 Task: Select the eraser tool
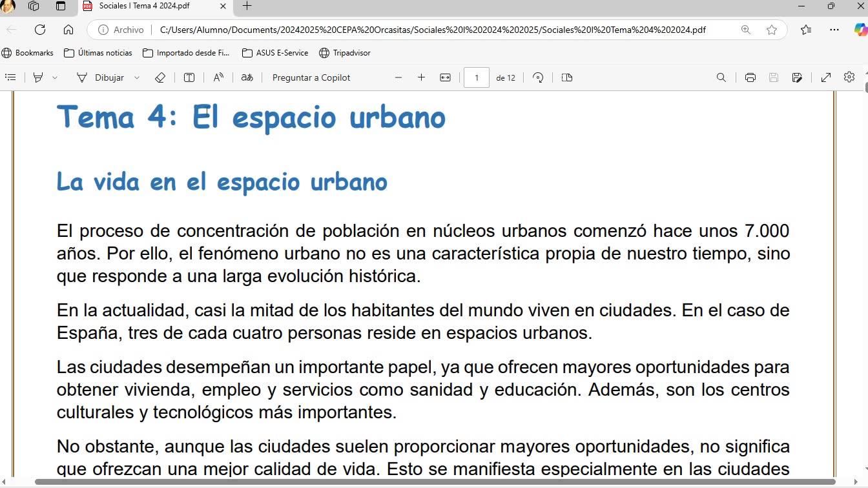(160, 77)
